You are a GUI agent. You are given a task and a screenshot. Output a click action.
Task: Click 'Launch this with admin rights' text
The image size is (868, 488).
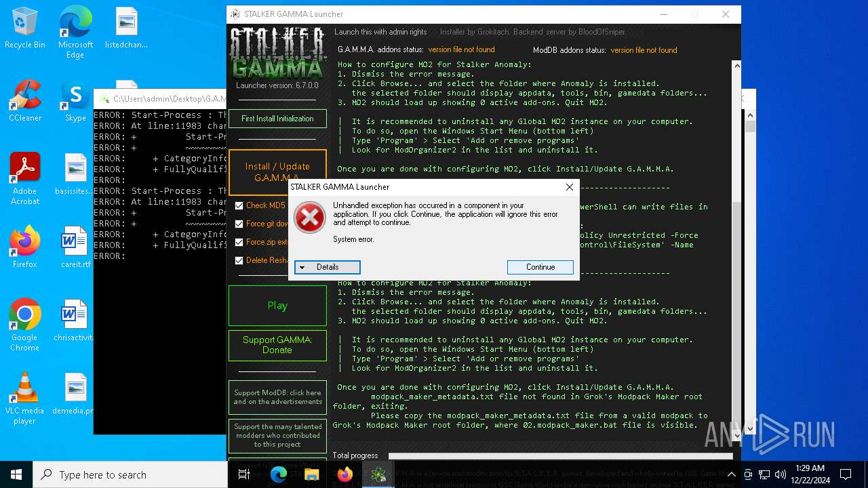tap(380, 32)
